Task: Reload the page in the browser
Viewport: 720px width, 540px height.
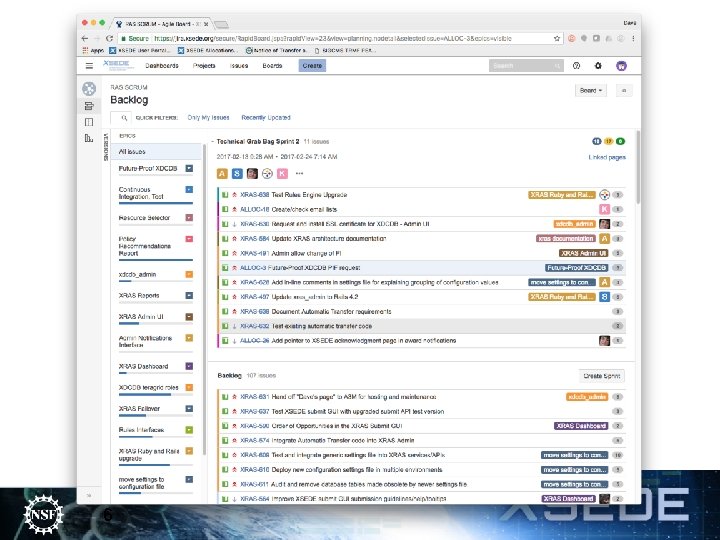Action: [x=109, y=39]
